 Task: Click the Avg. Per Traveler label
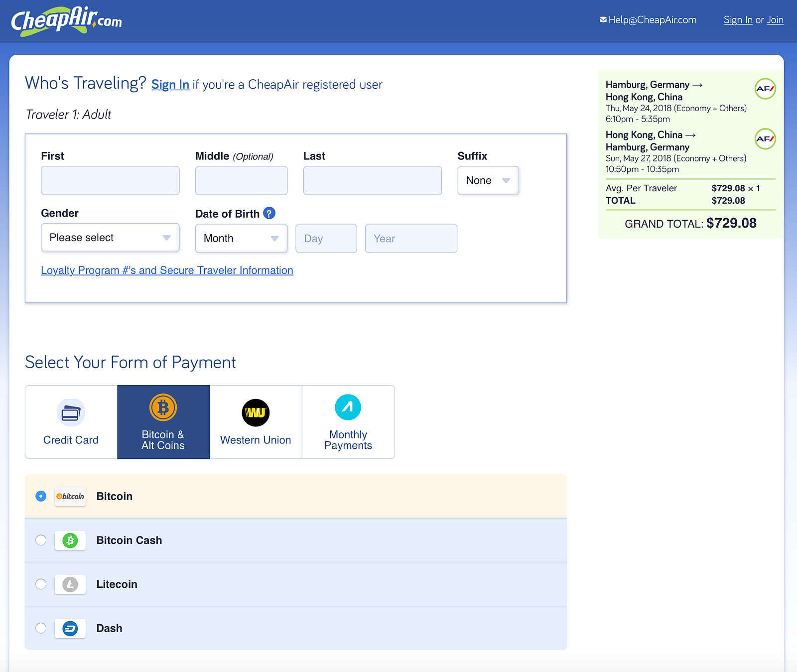(x=641, y=188)
